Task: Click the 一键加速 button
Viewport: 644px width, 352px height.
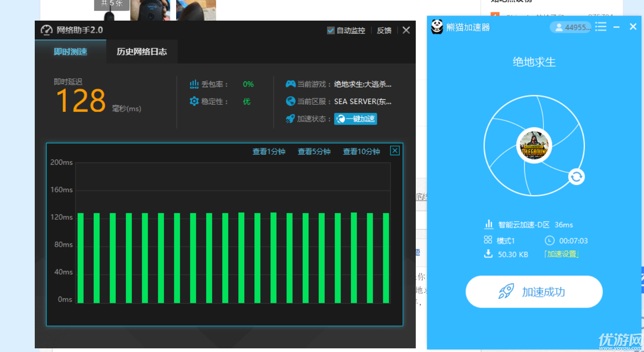Action: click(x=355, y=119)
